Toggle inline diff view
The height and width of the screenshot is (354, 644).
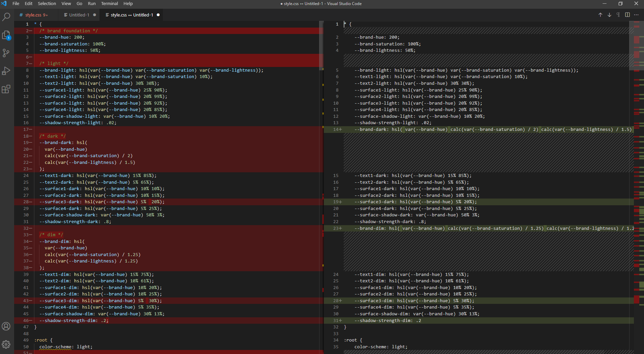click(628, 15)
